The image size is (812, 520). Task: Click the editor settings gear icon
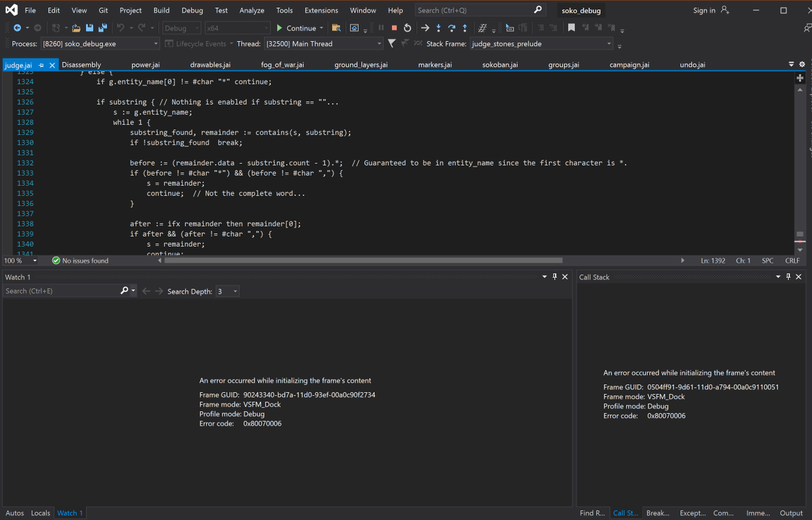(802, 64)
